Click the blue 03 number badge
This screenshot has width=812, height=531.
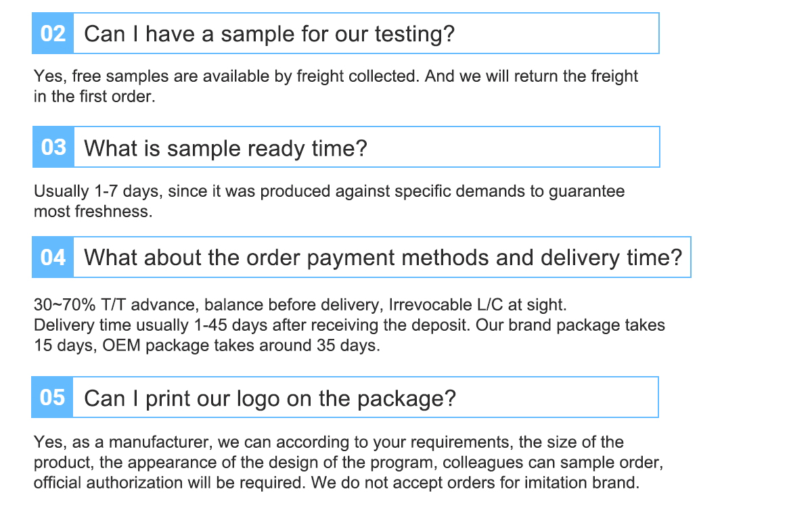pos(53,147)
